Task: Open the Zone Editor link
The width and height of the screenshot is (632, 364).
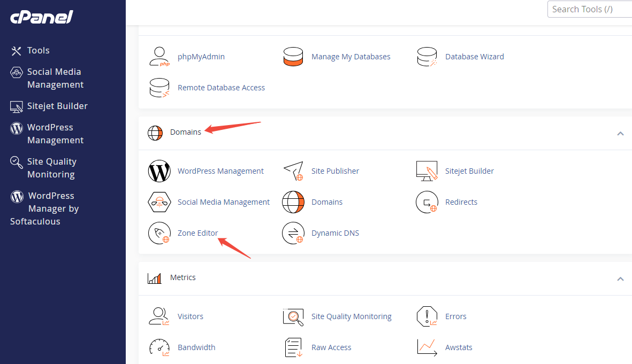Action: point(197,233)
